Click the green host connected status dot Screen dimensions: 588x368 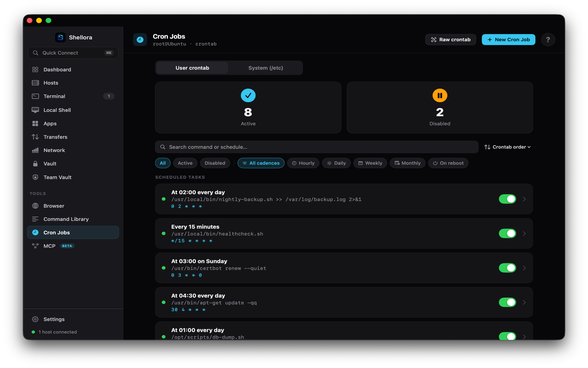point(33,332)
